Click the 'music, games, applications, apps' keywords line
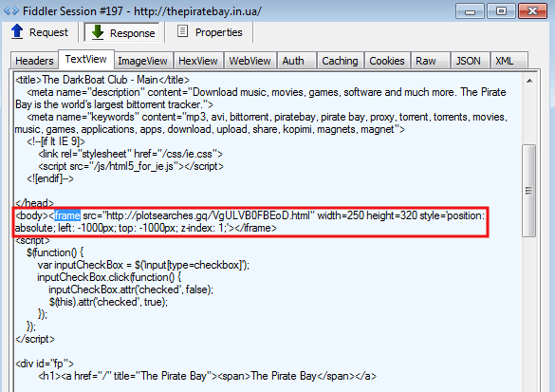Viewport: 555px width, 392px height. point(210,129)
